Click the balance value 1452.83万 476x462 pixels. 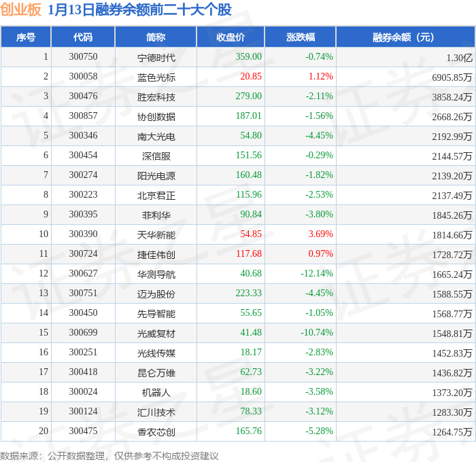pyautogui.click(x=452, y=353)
